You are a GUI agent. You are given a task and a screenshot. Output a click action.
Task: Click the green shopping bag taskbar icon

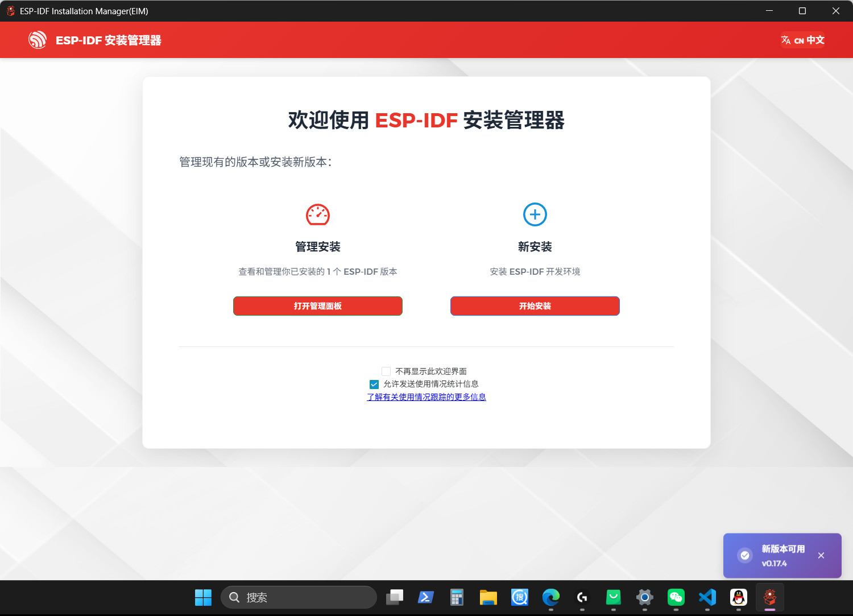click(614, 598)
